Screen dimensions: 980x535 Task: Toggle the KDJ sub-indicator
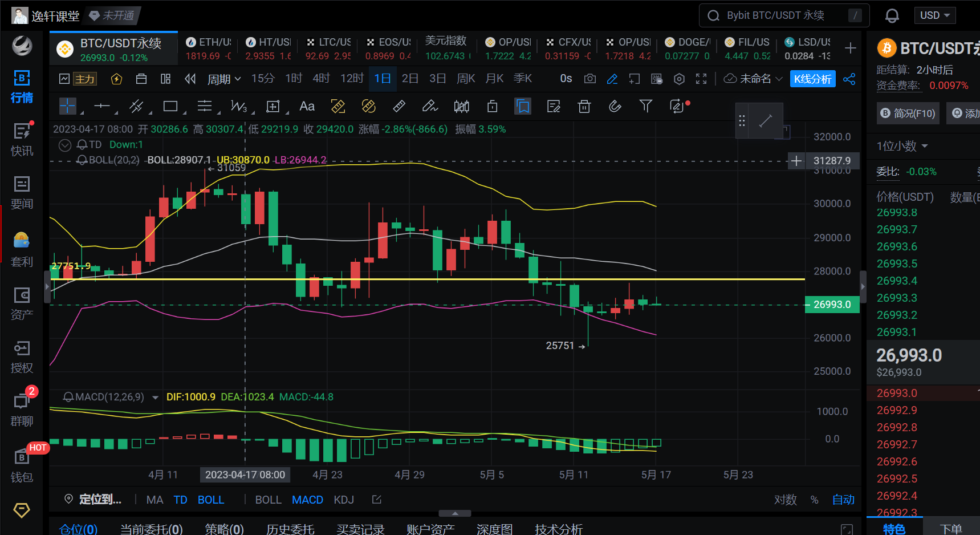[344, 500]
